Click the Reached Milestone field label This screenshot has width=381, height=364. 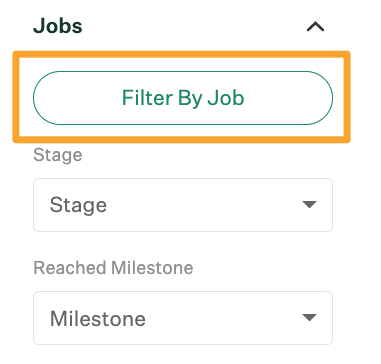tap(113, 268)
